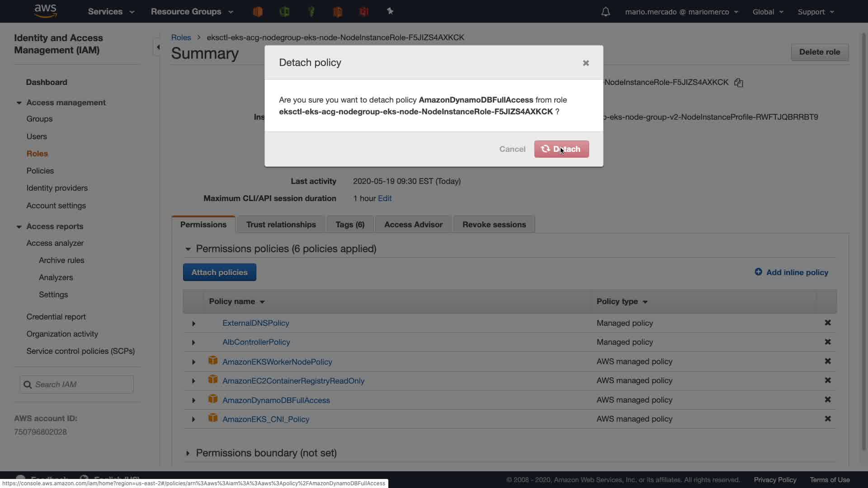Remove ExternalDNSPolicy using its X icon
The image size is (868, 488).
827,323
